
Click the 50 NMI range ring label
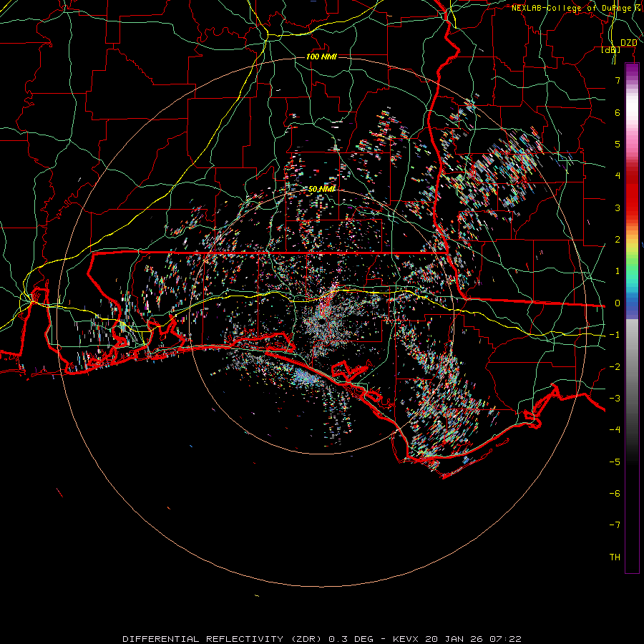(x=322, y=189)
